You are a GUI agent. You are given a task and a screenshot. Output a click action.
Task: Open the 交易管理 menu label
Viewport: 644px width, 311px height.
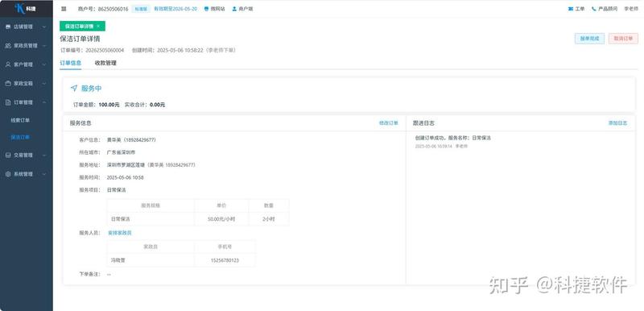point(23,155)
